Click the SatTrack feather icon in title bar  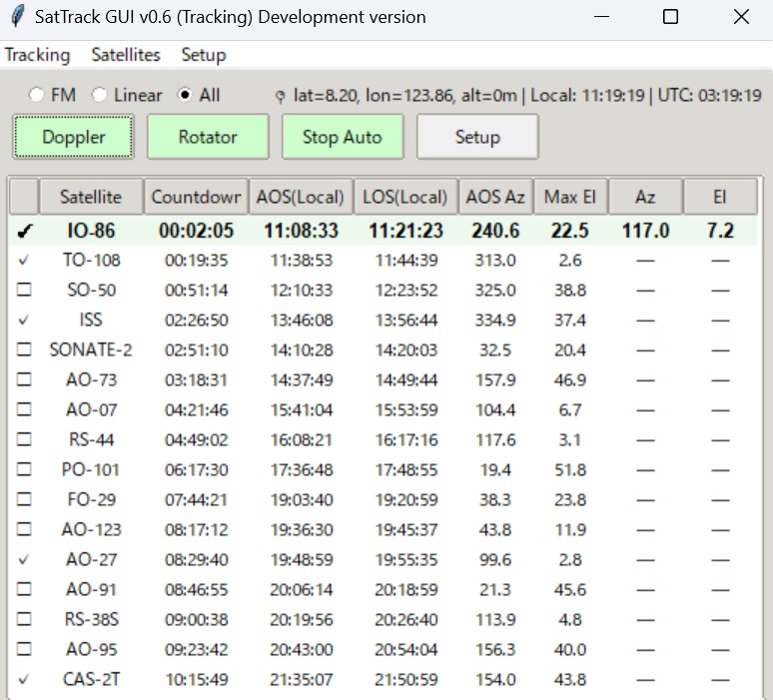pos(17,17)
